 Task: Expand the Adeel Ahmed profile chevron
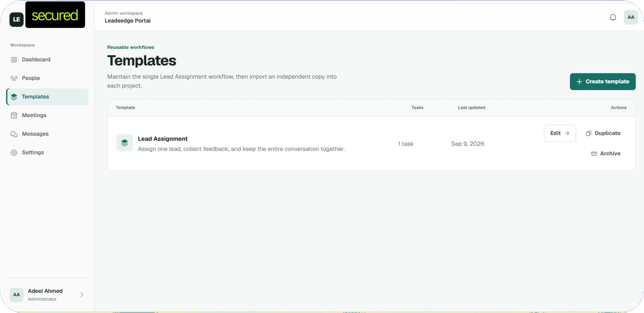(82, 295)
